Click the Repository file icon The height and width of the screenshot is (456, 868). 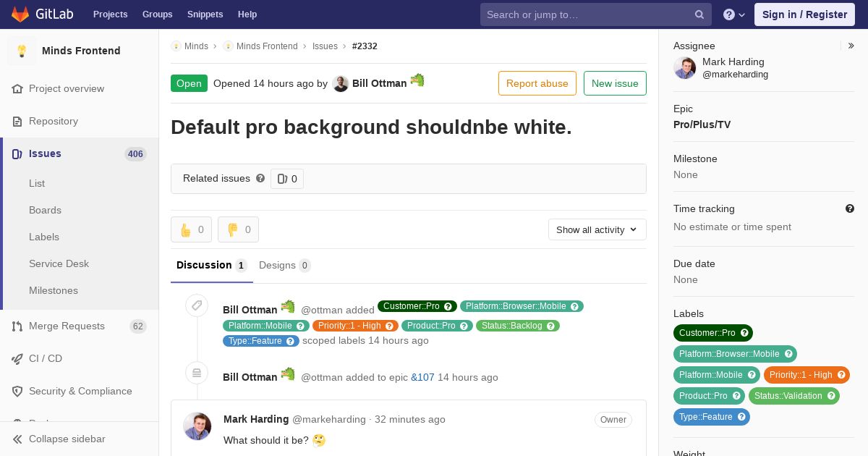coord(17,121)
